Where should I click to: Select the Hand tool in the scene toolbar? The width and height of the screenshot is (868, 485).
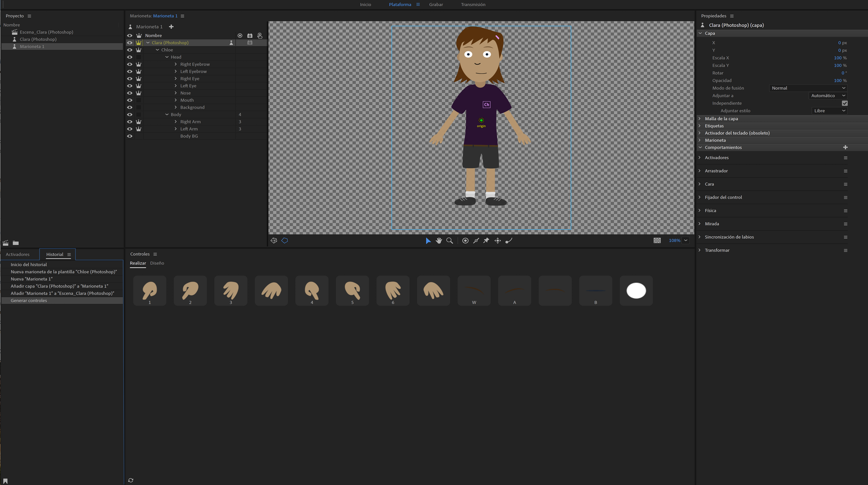439,240
